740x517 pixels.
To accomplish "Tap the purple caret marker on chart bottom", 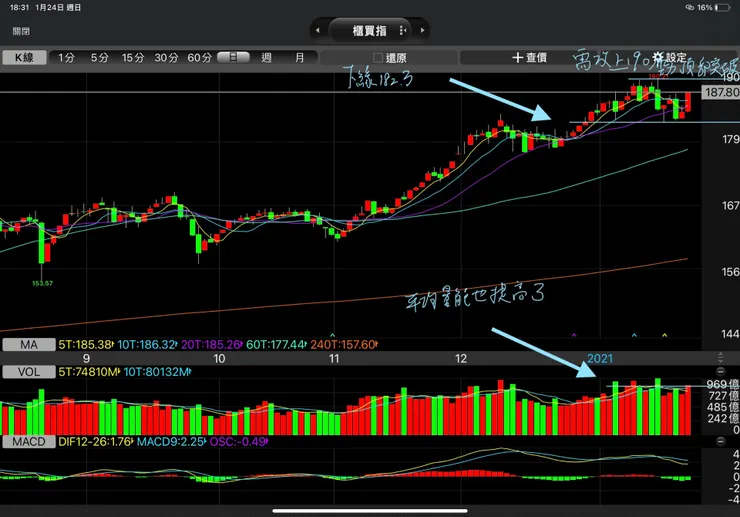I will pyautogui.click(x=574, y=335).
